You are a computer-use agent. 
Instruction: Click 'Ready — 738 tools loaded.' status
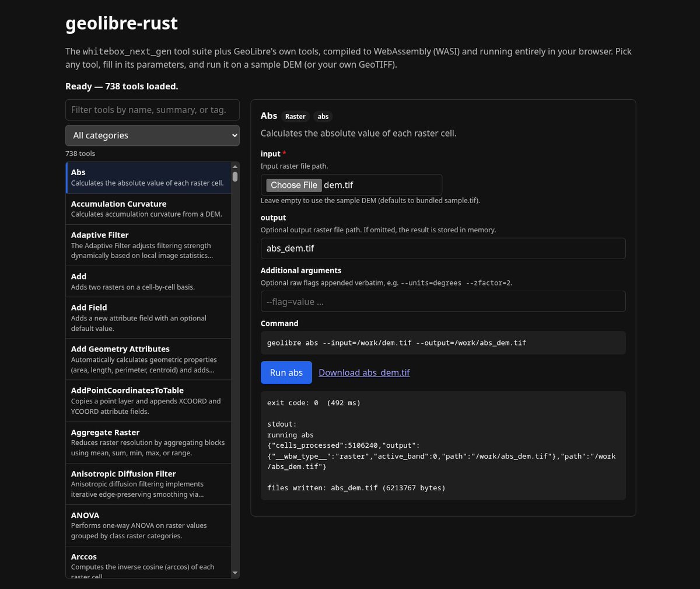pyautogui.click(x=122, y=86)
